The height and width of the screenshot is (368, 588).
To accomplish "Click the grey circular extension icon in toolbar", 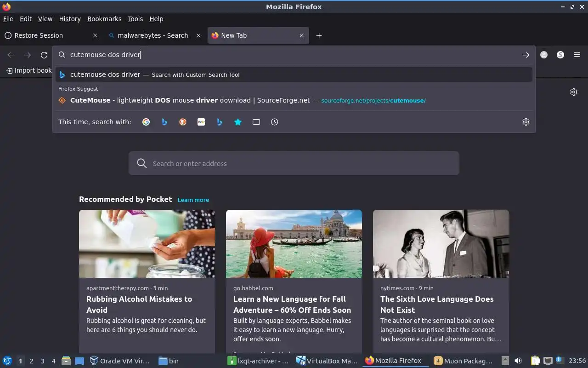I will [544, 55].
